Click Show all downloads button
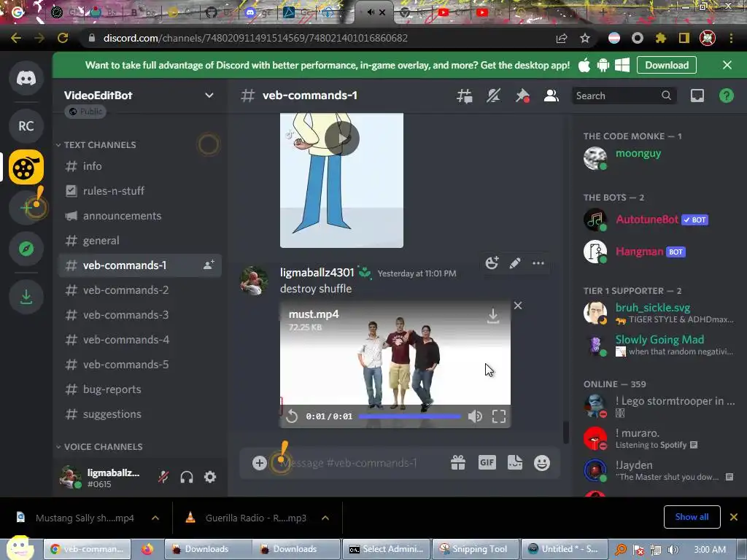This screenshot has height=560, width=747. point(692,517)
